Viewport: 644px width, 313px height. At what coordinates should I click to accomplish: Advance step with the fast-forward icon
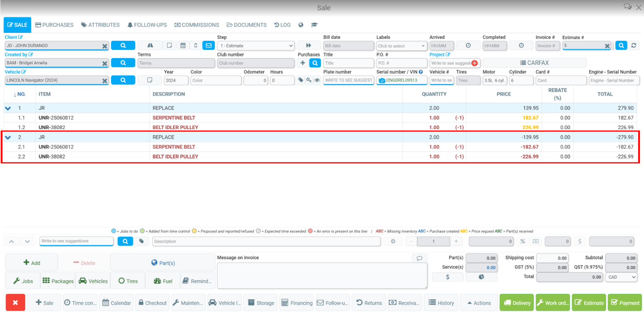tap(309, 46)
